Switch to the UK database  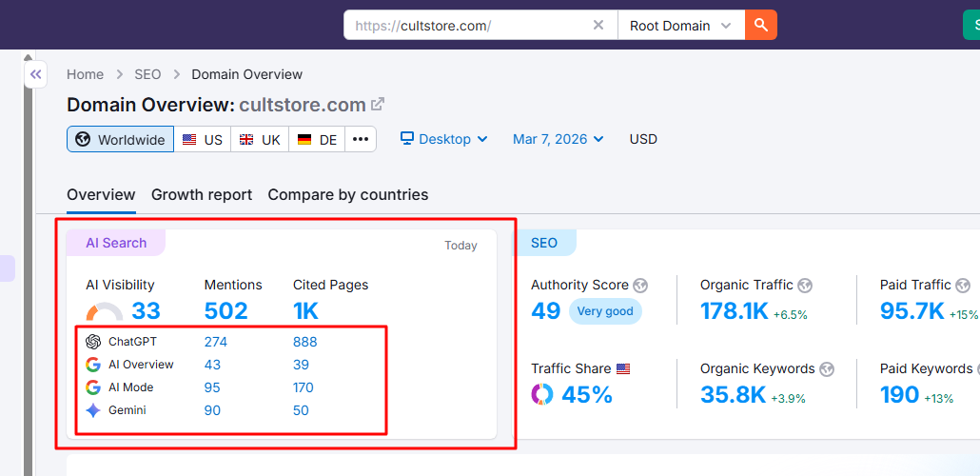click(x=260, y=139)
